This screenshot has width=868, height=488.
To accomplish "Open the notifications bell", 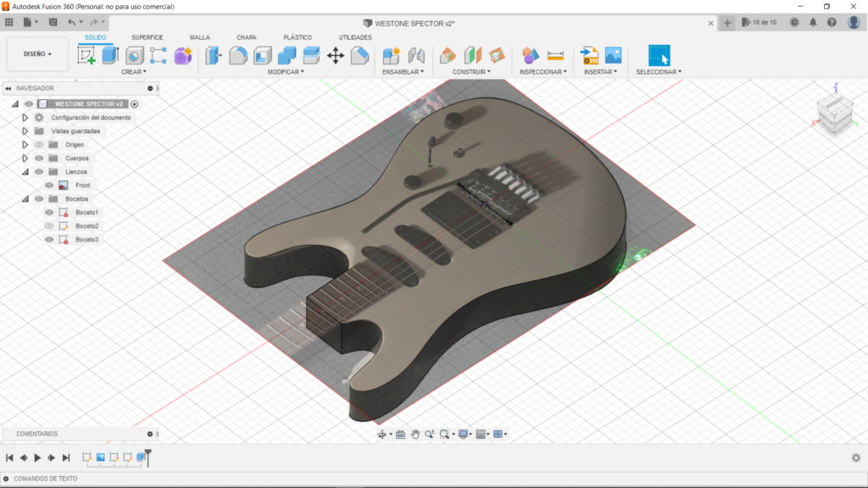I will (813, 23).
